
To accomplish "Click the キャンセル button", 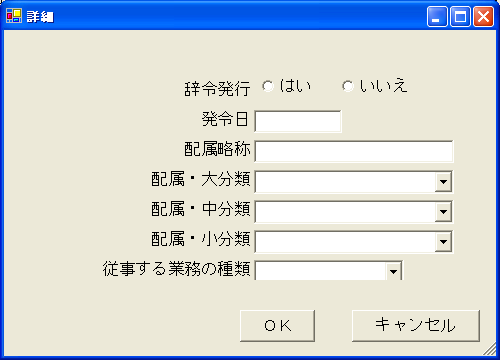I will click(x=416, y=326).
